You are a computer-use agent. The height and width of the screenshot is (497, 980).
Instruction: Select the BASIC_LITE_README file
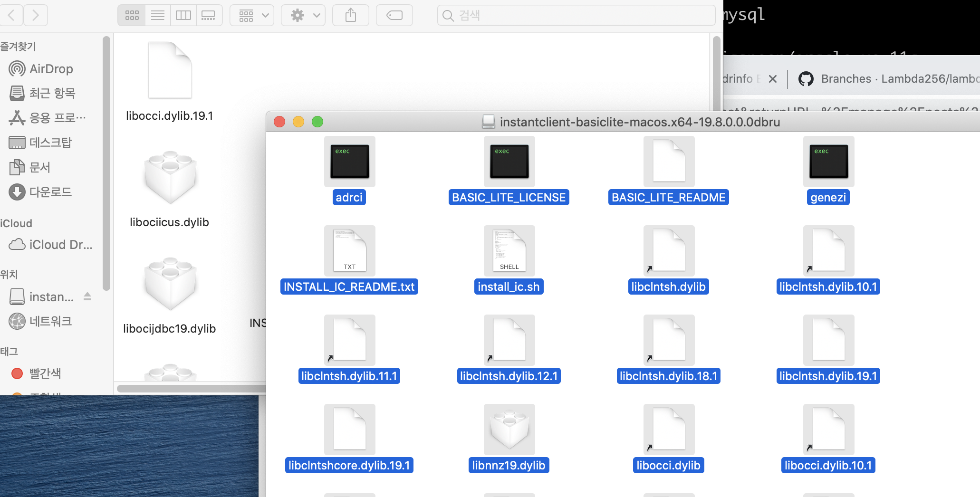(x=669, y=170)
